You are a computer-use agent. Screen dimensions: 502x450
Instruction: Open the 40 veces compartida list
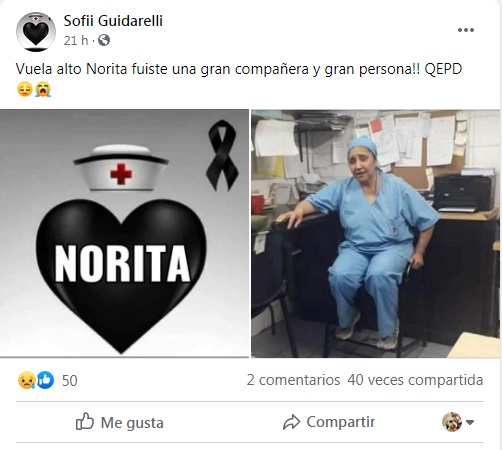tap(415, 380)
